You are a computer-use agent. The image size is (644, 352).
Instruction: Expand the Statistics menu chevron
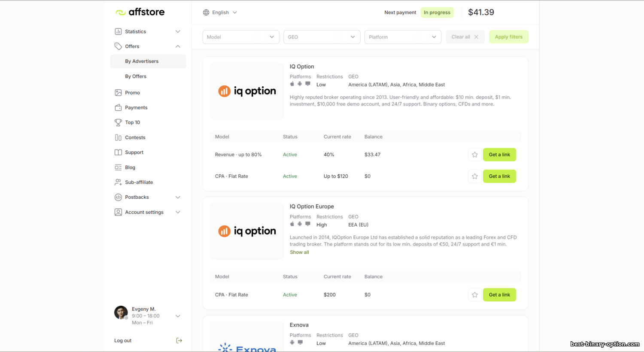coord(178,31)
